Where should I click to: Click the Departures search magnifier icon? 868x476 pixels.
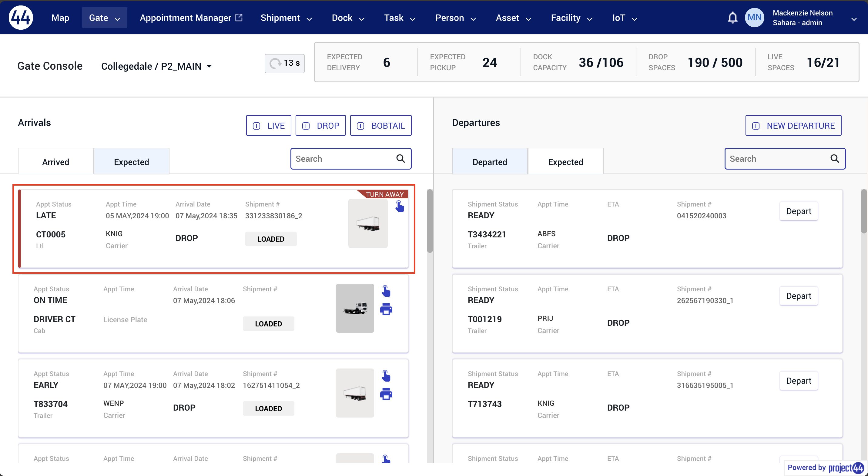[x=834, y=159]
